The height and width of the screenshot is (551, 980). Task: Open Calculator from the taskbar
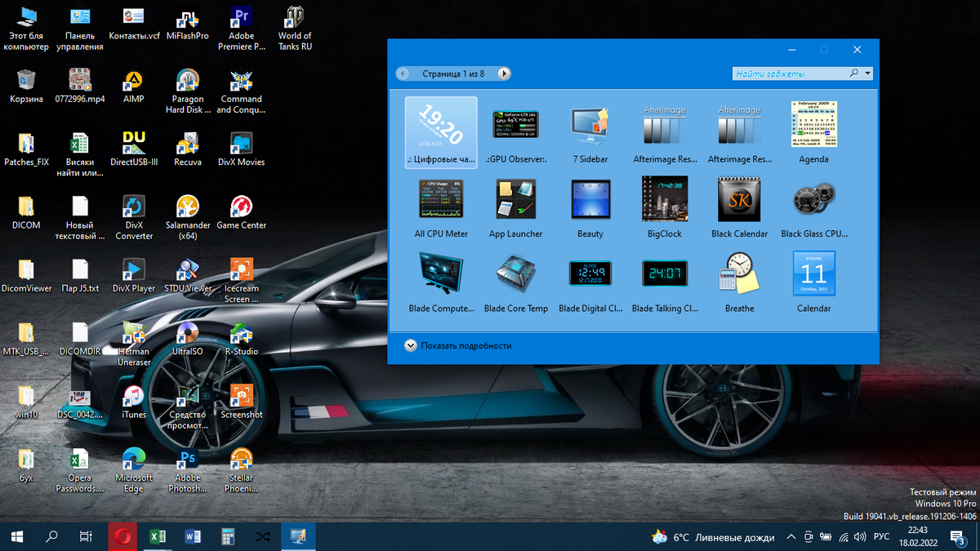228,536
